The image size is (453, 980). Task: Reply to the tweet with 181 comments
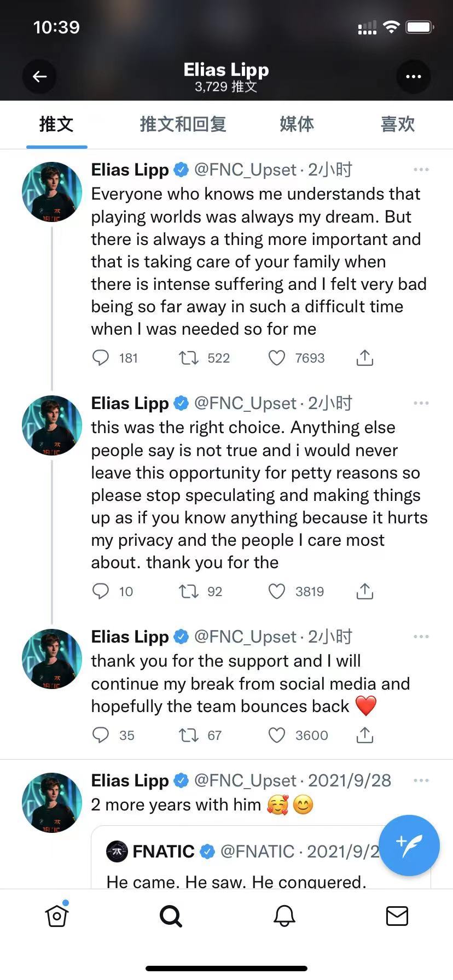pos(100,358)
